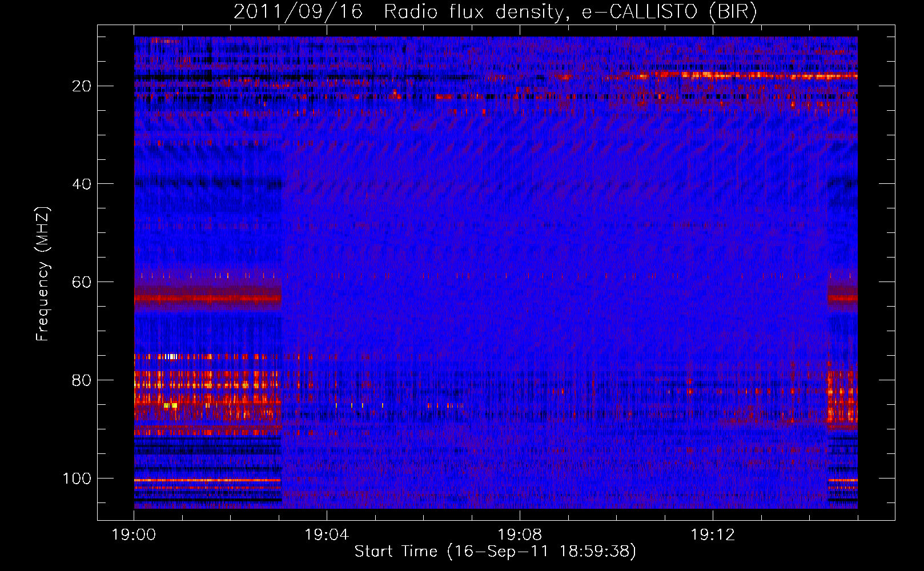
Task: Click the '100' frequency tick label
Action: (77, 478)
